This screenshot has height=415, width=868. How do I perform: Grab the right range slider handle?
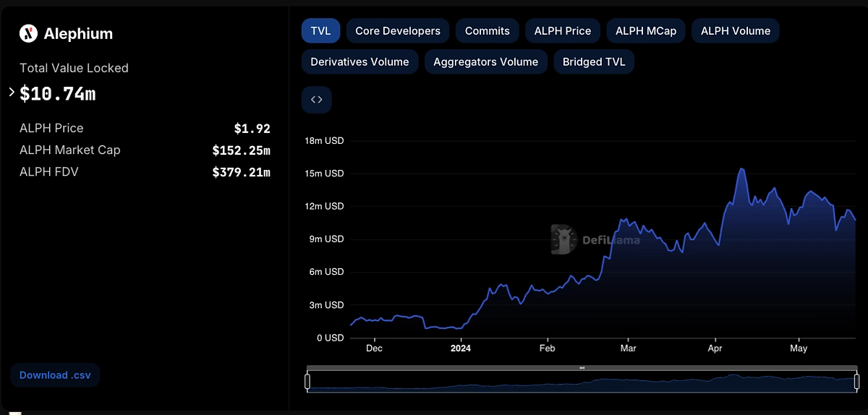(x=857, y=381)
